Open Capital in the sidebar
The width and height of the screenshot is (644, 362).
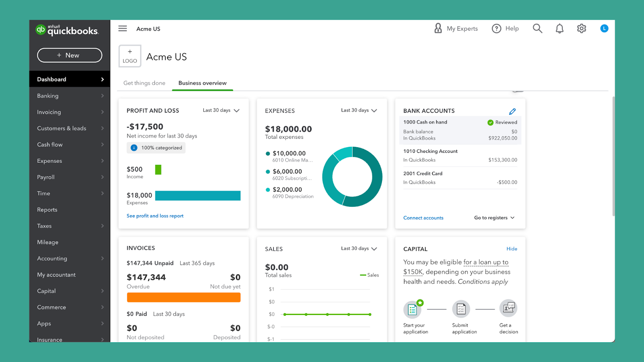click(x=70, y=291)
